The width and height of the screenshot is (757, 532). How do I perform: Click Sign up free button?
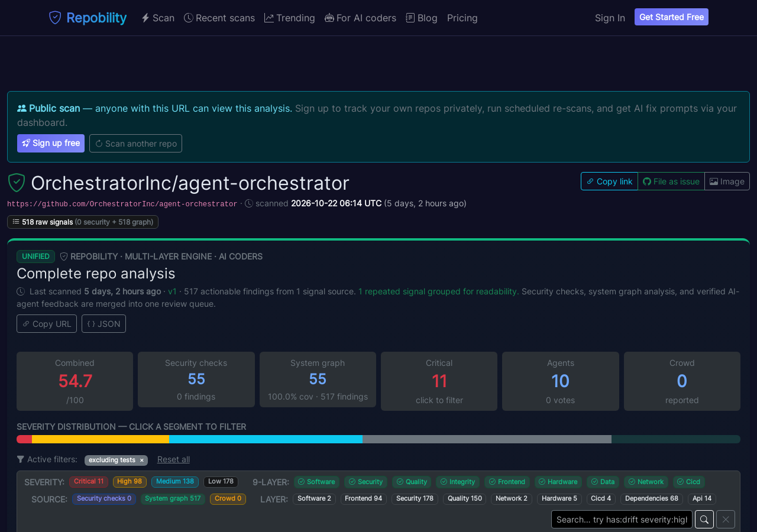(51, 143)
